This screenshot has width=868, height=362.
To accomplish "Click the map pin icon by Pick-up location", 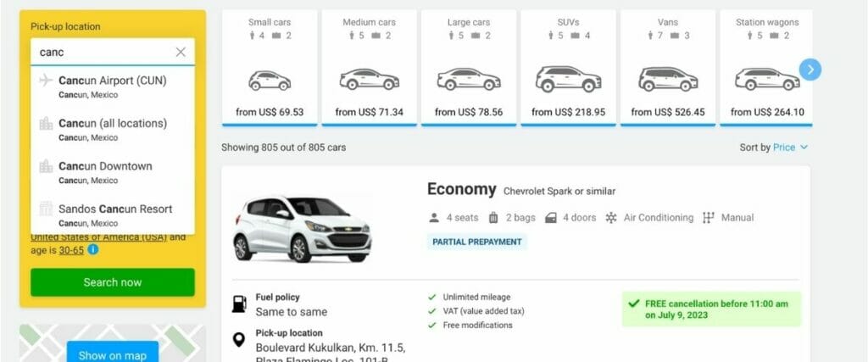I will click(238, 339).
